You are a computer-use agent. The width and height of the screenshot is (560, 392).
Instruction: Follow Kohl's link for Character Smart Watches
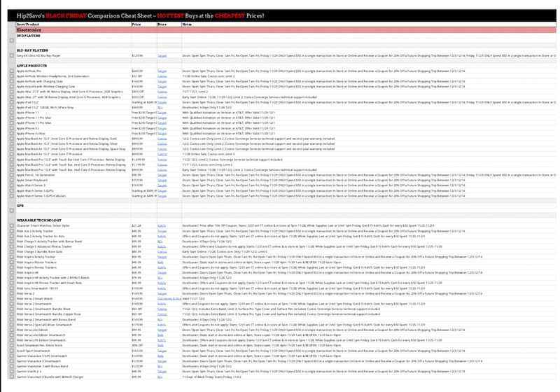pyautogui.click(x=162, y=225)
